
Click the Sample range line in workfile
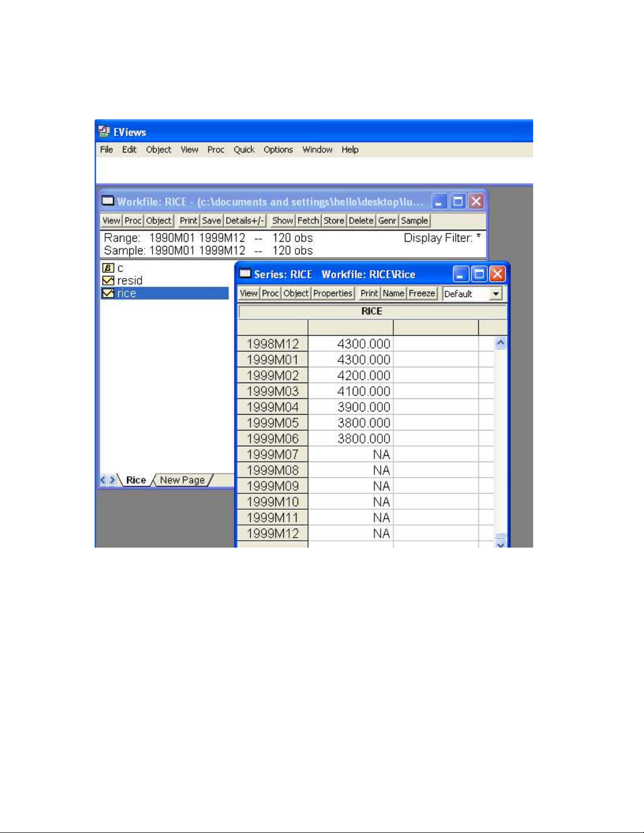208,251
